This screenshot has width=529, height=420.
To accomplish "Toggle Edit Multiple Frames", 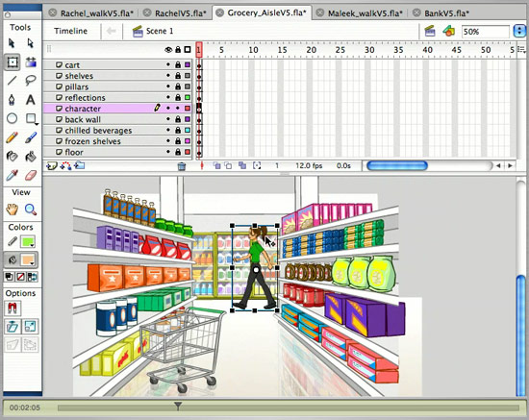I will (x=242, y=165).
